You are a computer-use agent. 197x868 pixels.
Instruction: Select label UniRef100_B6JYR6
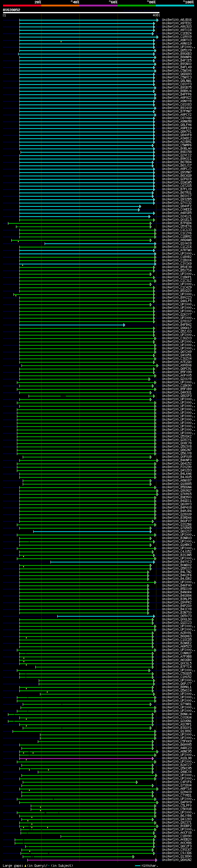pyautogui.click(x=176, y=816)
